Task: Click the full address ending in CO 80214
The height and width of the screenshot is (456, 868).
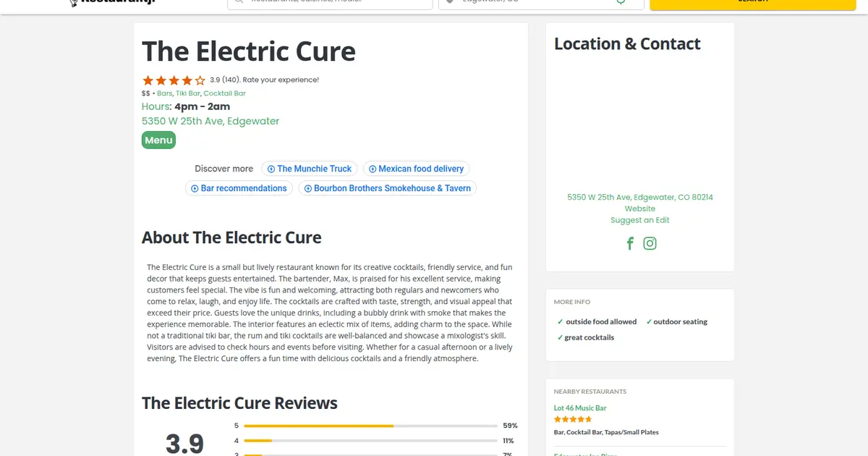Action: click(x=640, y=197)
